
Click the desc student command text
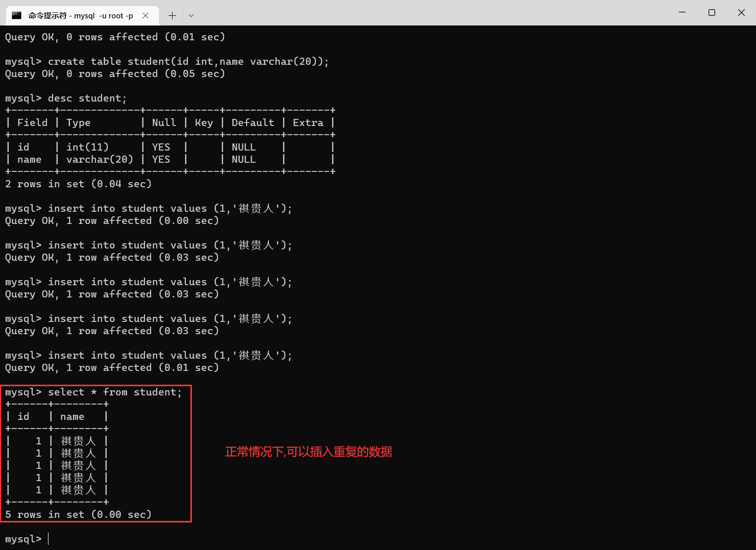tap(87, 98)
